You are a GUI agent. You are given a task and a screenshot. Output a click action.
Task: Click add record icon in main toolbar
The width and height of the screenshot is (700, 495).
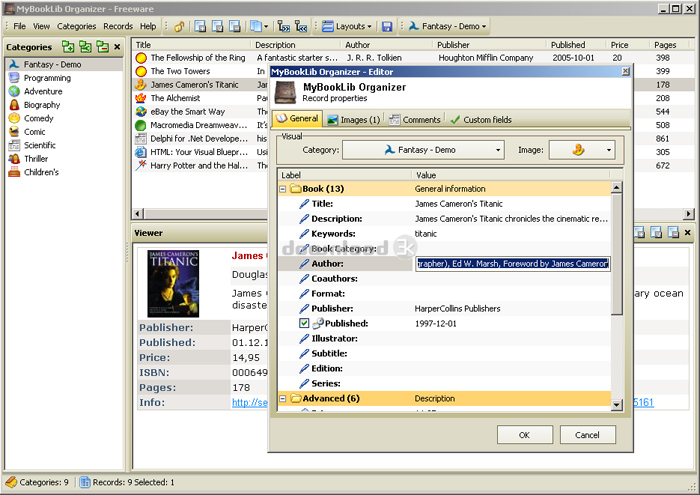click(x=200, y=26)
